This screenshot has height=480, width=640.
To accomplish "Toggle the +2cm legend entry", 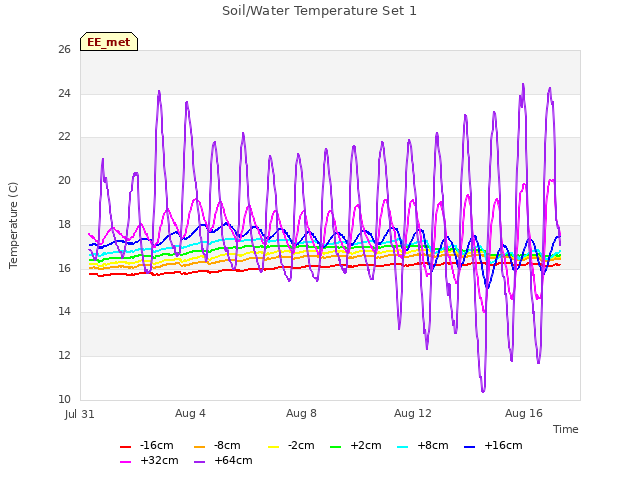I will pos(356,445).
